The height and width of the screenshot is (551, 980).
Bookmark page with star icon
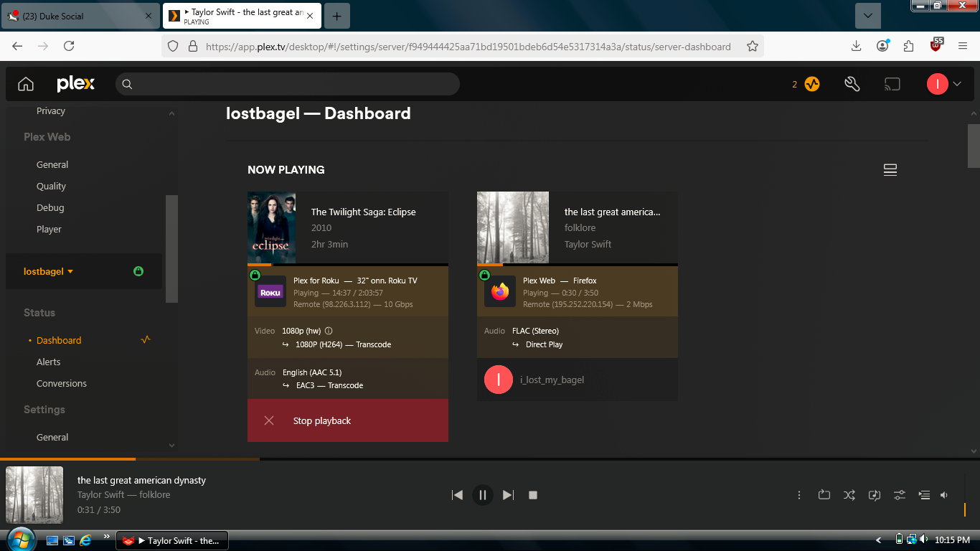tap(753, 46)
